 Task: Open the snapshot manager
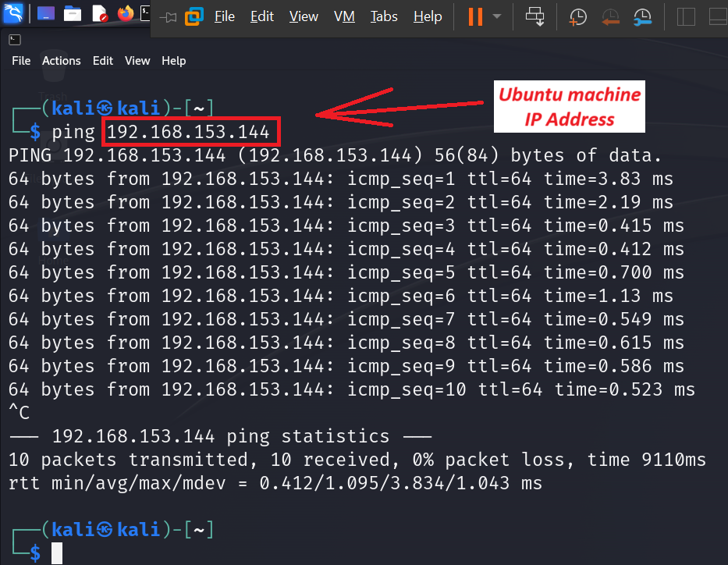643,16
